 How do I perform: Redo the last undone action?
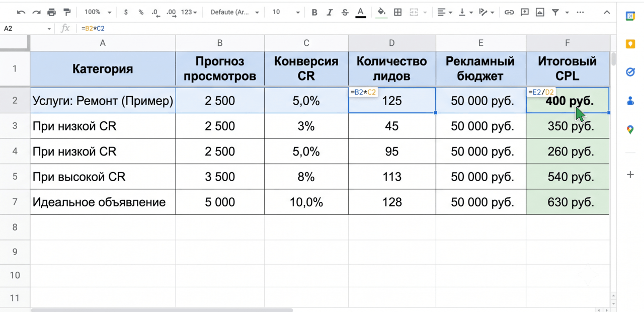point(36,12)
